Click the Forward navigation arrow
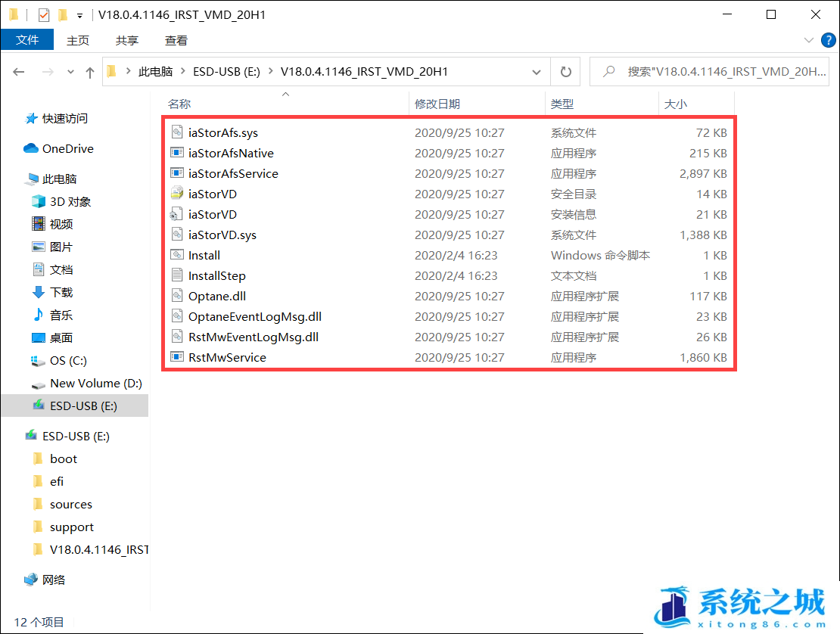 (48, 72)
